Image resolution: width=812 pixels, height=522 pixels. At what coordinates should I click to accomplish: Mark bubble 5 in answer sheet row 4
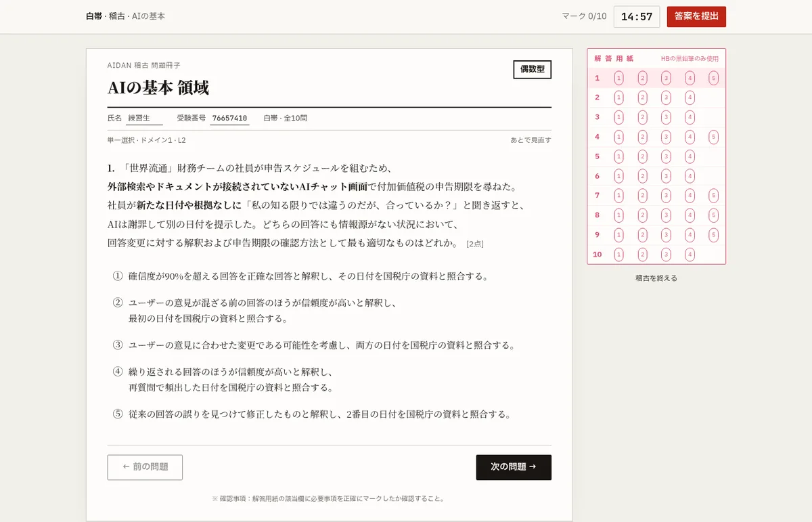click(713, 137)
